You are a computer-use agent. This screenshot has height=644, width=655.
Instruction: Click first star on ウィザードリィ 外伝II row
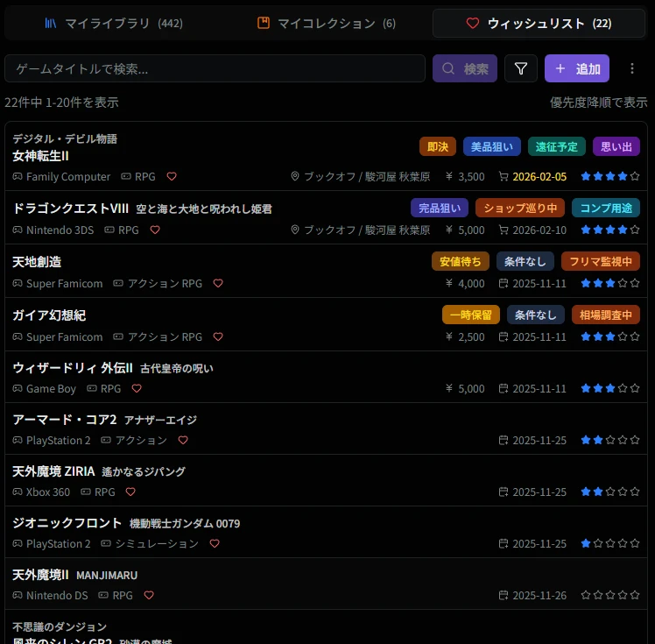pyautogui.click(x=586, y=389)
